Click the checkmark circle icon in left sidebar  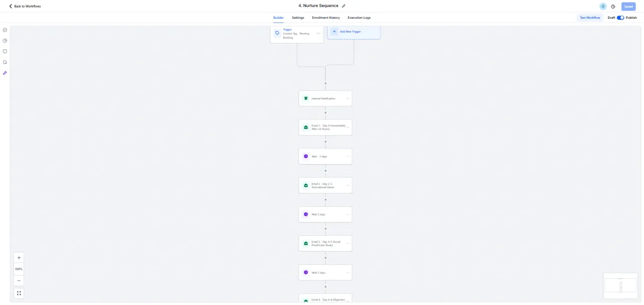point(5,30)
